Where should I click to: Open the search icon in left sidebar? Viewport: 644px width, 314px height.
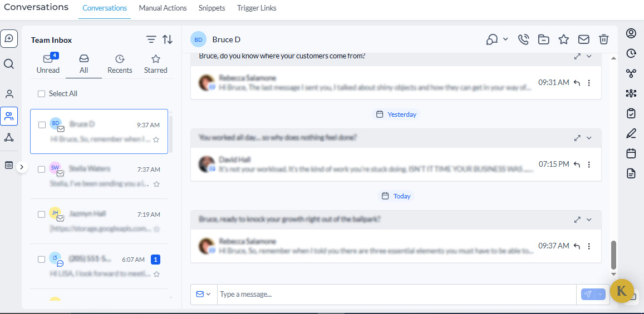tap(9, 64)
